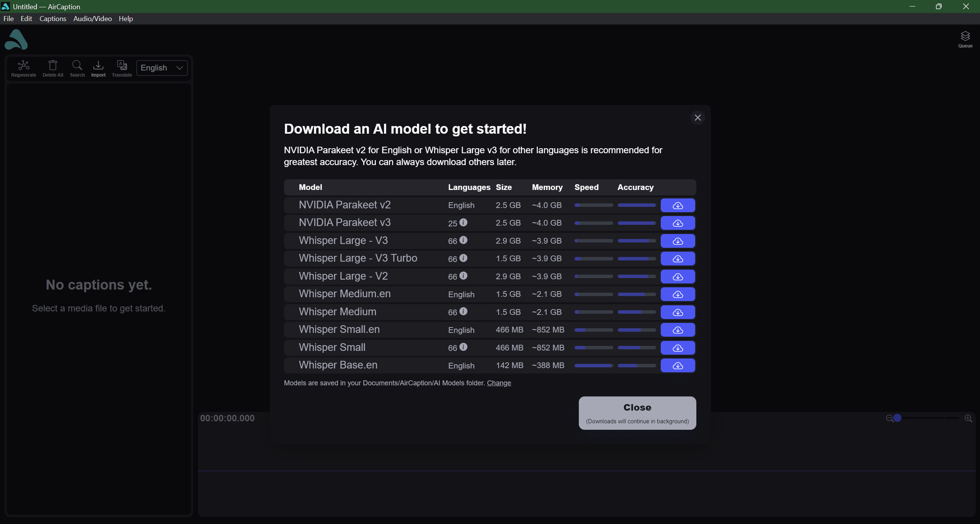Click the Whisper Large - V3 Turbo name
Viewport: 980px width, 524px height.
[358, 258]
